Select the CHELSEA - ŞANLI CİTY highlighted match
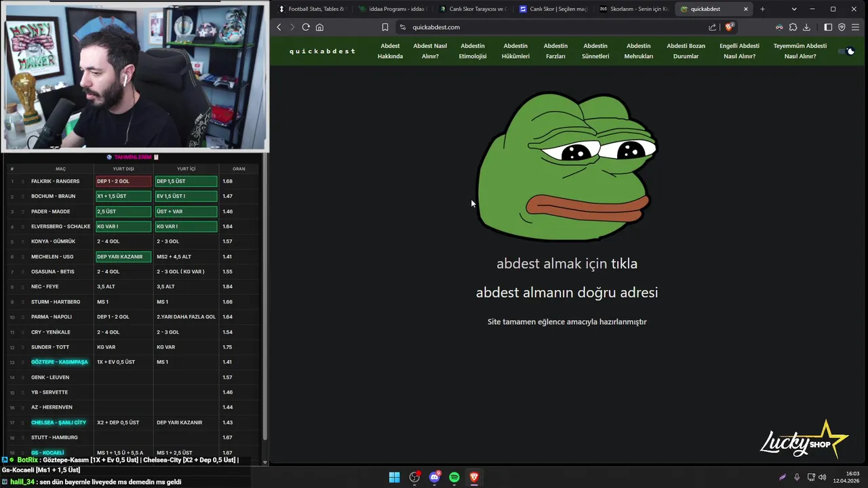This screenshot has height=488, width=868. [58, 422]
